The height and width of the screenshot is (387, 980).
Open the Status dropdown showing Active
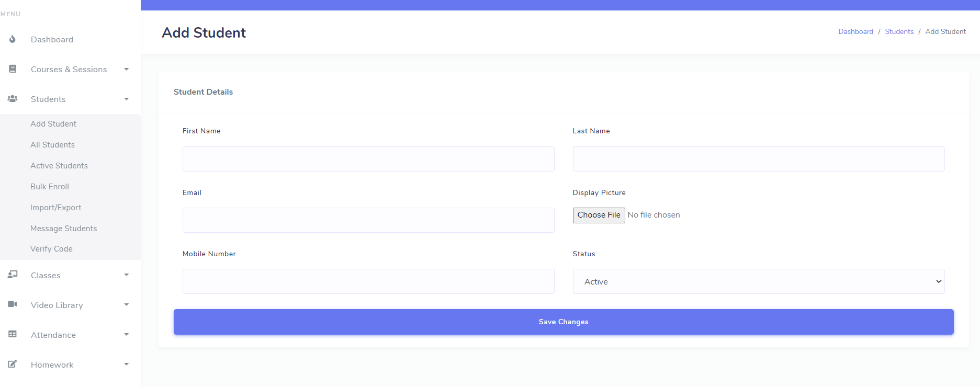click(x=758, y=281)
